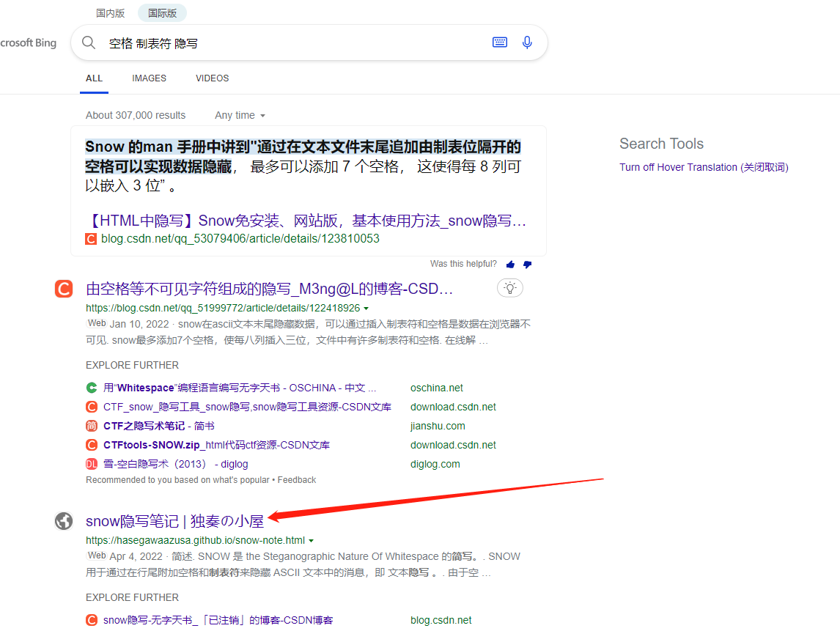The image size is (840, 631).
Task: Click the orange CSDN icon beside M3ng@L result
Action: tap(64, 289)
